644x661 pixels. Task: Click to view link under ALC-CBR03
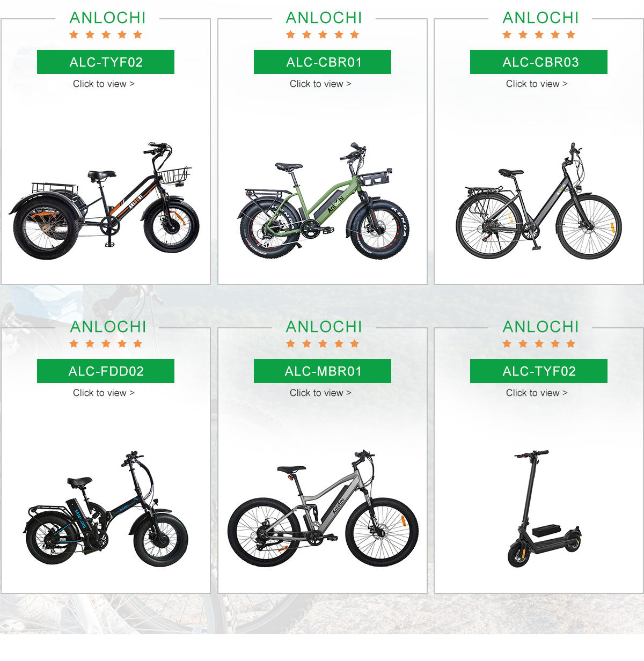[x=537, y=84]
